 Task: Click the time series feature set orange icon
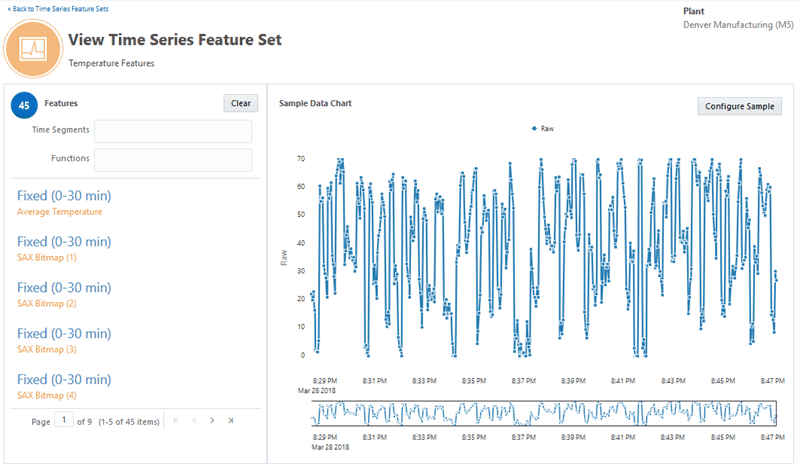[x=33, y=49]
